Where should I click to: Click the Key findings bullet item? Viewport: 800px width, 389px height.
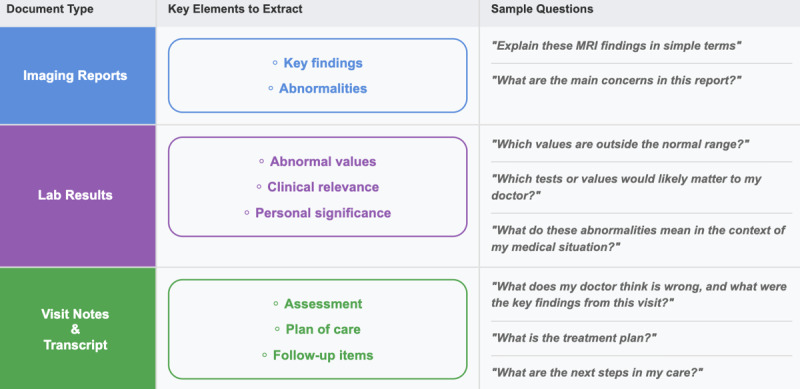pyautogui.click(x=317, y=63)
